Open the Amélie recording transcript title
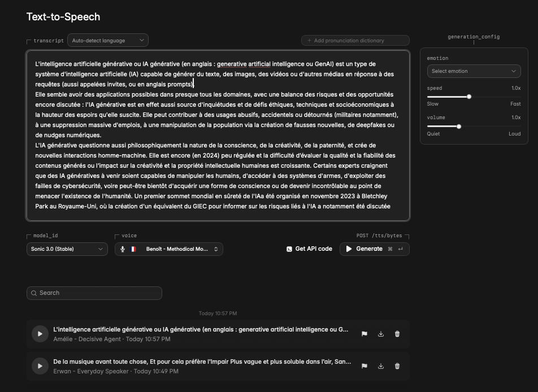Viewport: 538px width, 392px height. point(201,329)
